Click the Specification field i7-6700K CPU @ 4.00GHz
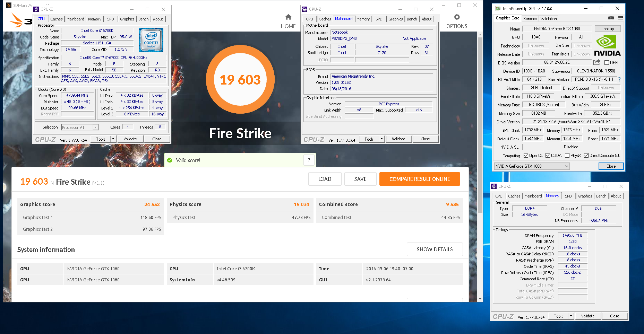 click(x=114, y=58)
